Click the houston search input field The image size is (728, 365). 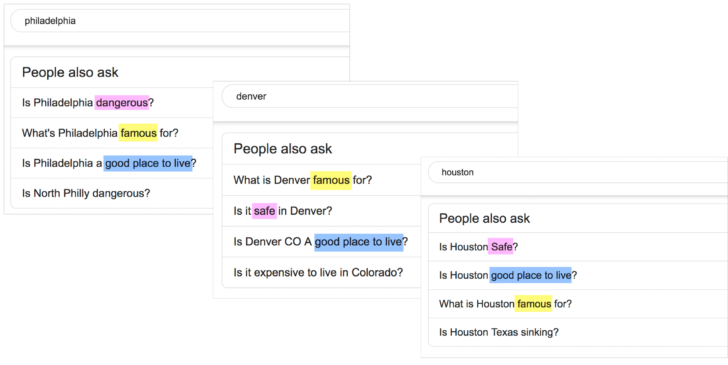578,172
